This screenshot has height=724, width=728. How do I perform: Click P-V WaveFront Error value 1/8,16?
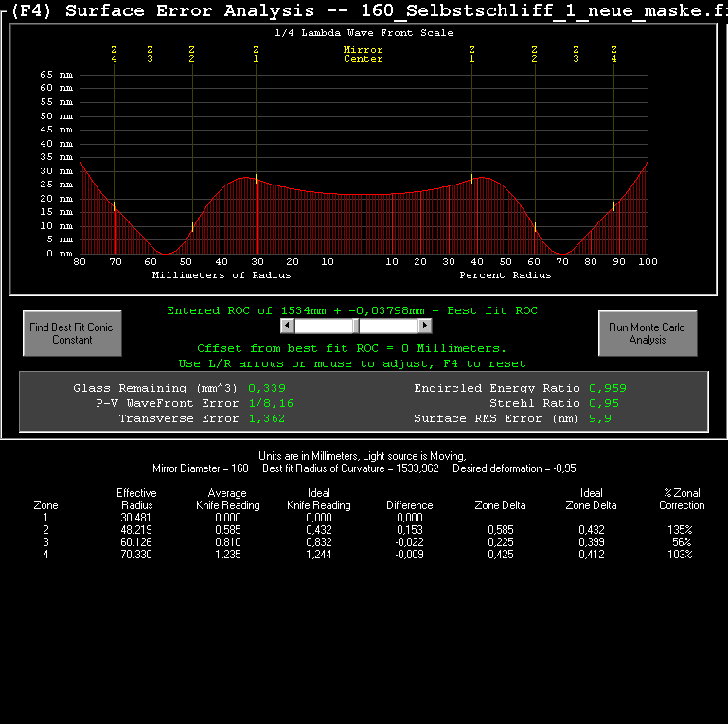pos(271,403)
